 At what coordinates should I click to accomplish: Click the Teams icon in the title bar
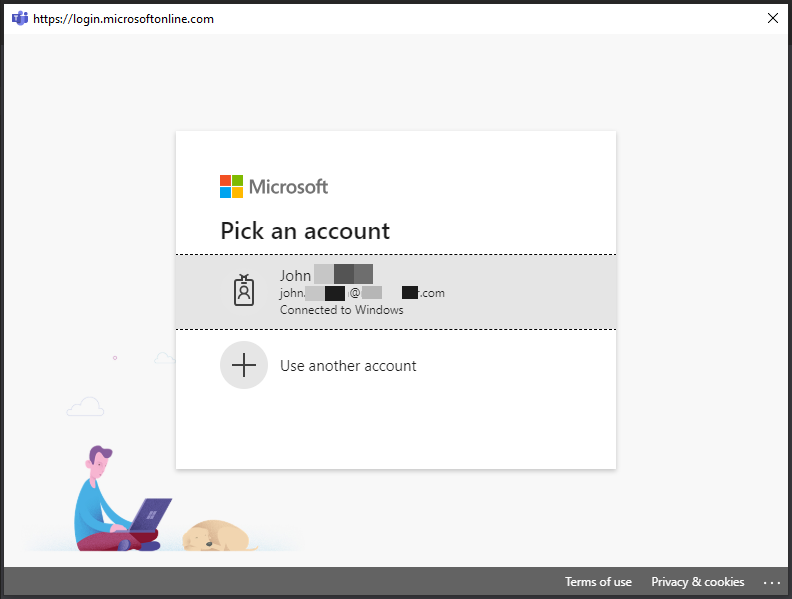click(20, 19)
